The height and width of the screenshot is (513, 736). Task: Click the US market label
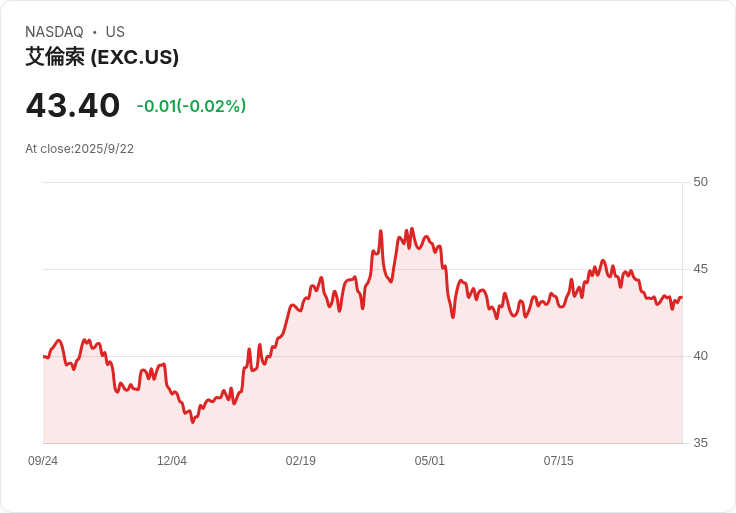click(115, 32)
